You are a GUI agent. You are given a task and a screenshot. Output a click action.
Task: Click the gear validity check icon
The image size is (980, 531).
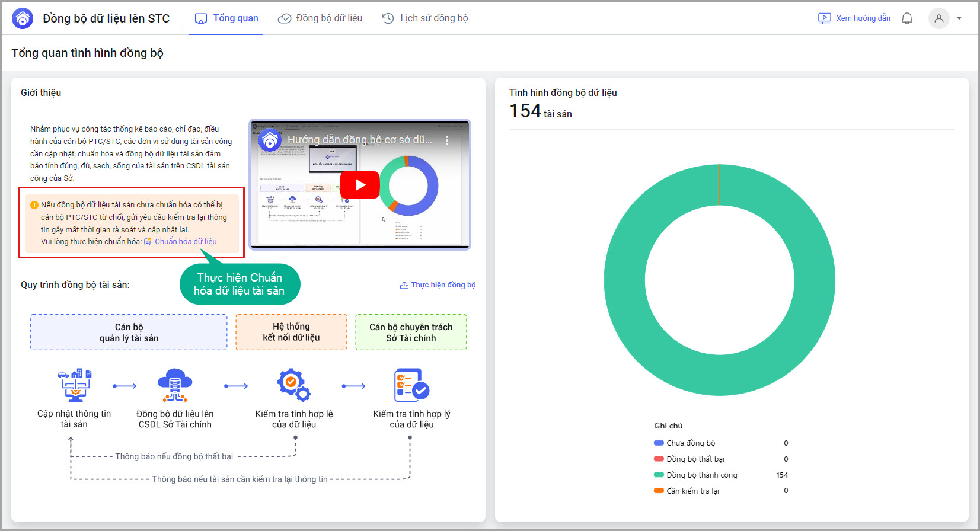pos(294,385)
